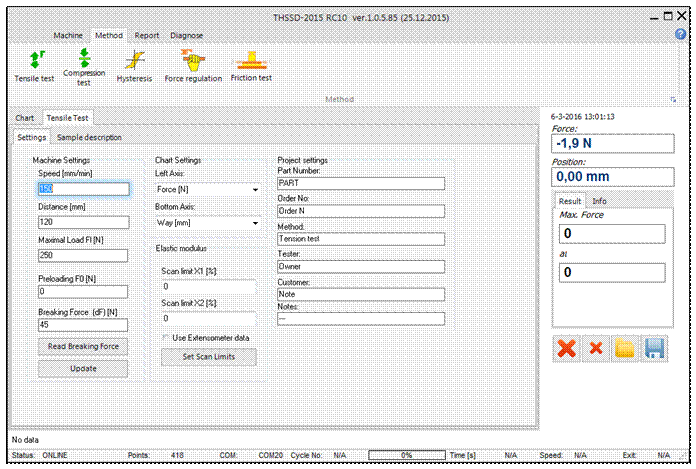Screen dimensions: 696x469
Task: Click the 'at' result value box
Action: coord(612,272)
